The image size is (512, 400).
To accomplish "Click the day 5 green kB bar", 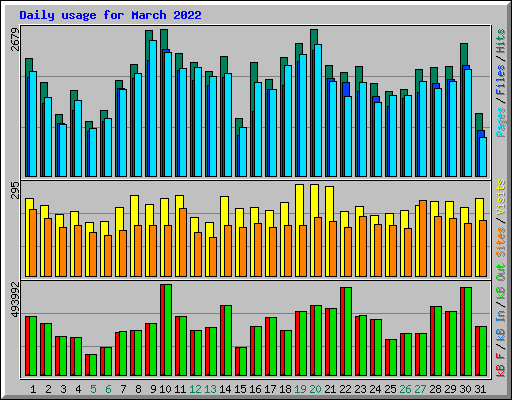I will [93, 365].
